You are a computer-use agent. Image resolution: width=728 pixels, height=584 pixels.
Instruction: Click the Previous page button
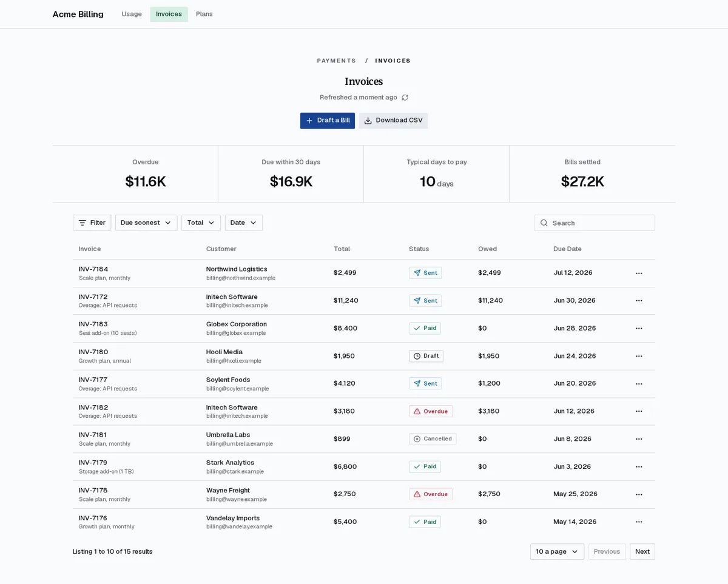[x=607, y=551]
